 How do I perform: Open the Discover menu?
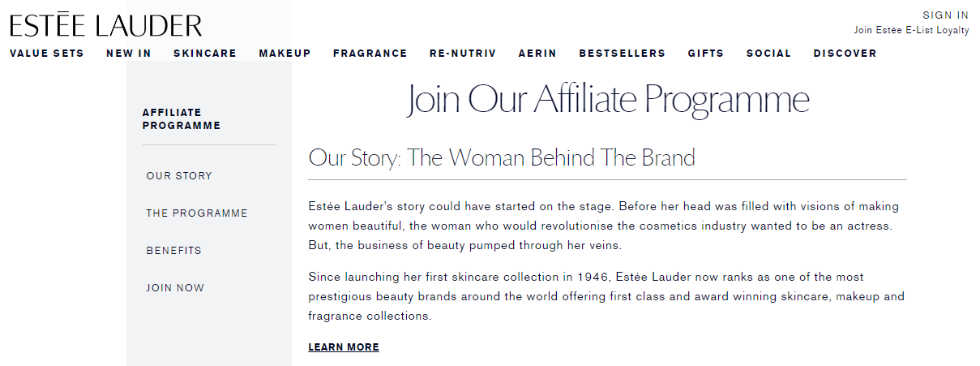845,54
